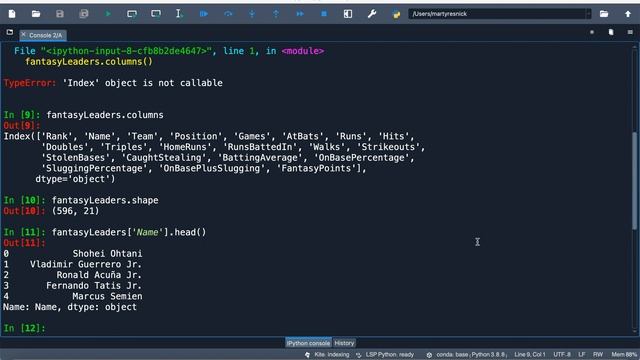Click LF line ending status
Screen dimensions: 640x360
(582, 355)
